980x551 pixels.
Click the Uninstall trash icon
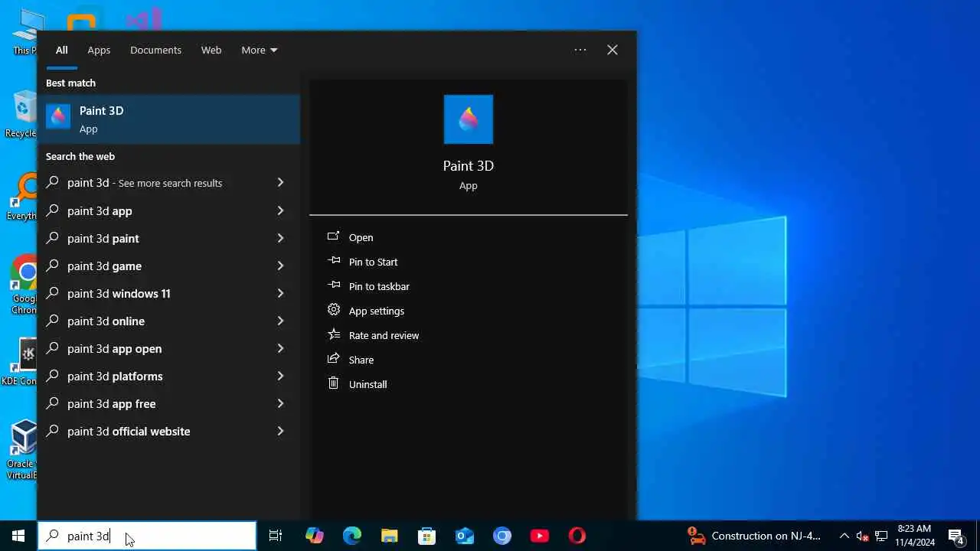[x=333, y=383]
